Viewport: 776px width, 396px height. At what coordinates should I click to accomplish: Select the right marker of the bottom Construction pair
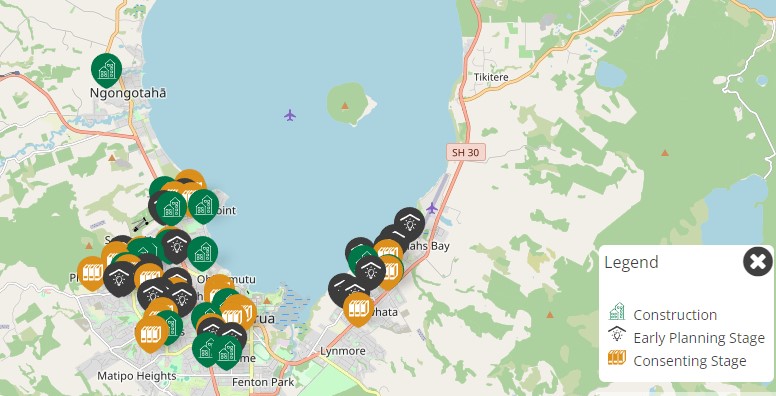(227, 351)
